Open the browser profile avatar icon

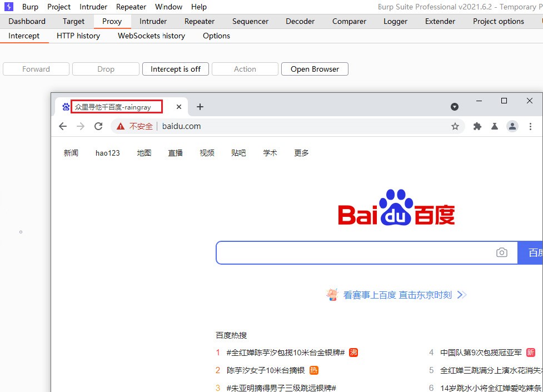coord(512,127)
